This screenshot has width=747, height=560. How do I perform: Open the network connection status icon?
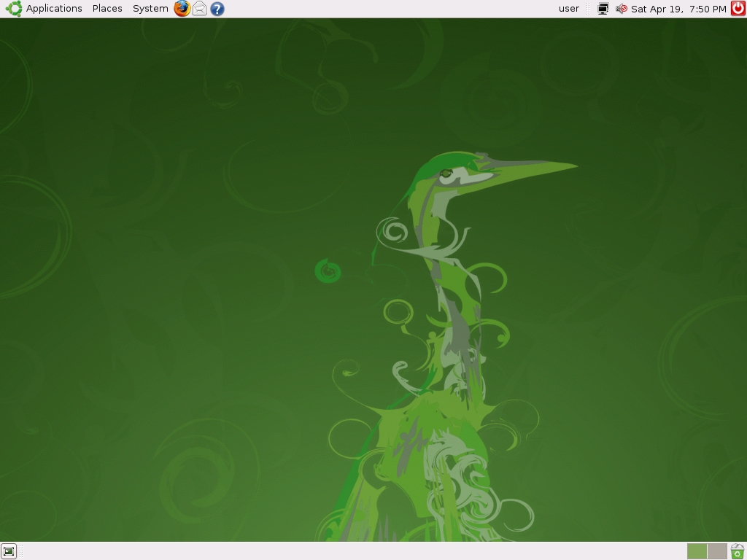pos(603,9)
